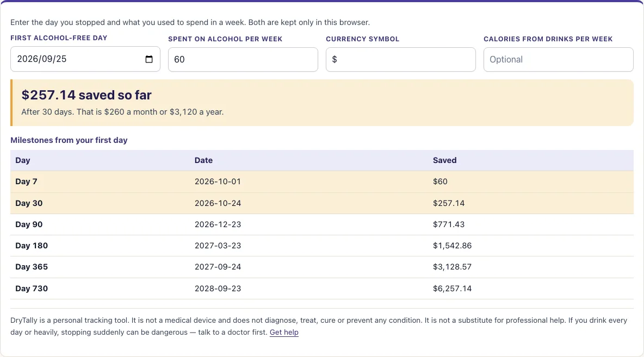This screenshot has width=644, height=357.
Task: Click the date 2026-10-24
Action: pos(218,203)
